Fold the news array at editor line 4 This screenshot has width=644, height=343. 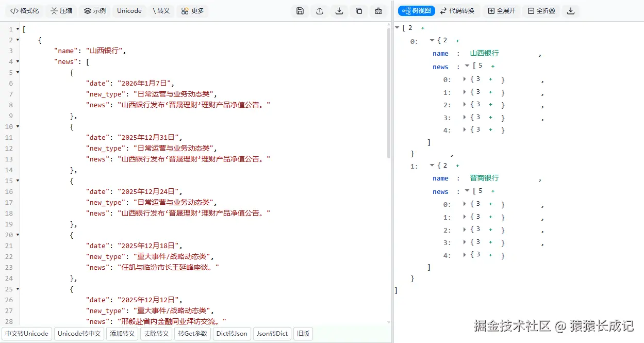pyautogui.click(x=18, y=62)
